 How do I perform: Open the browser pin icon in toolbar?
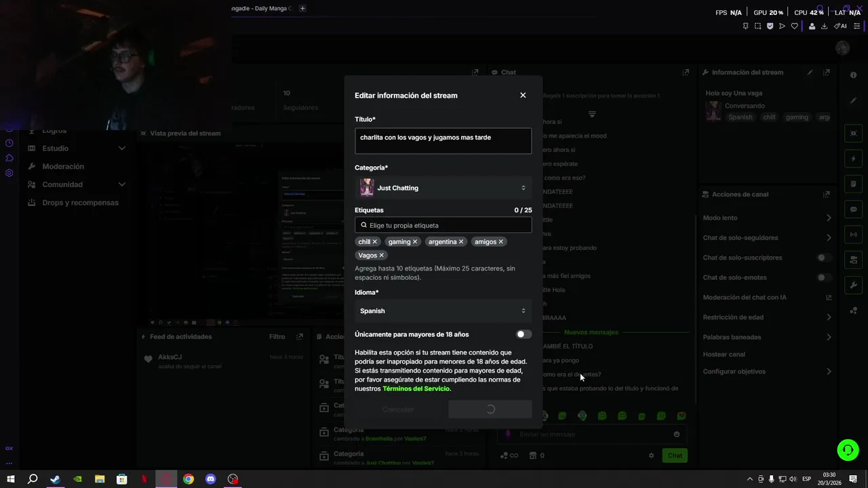[x=745, y=26]
